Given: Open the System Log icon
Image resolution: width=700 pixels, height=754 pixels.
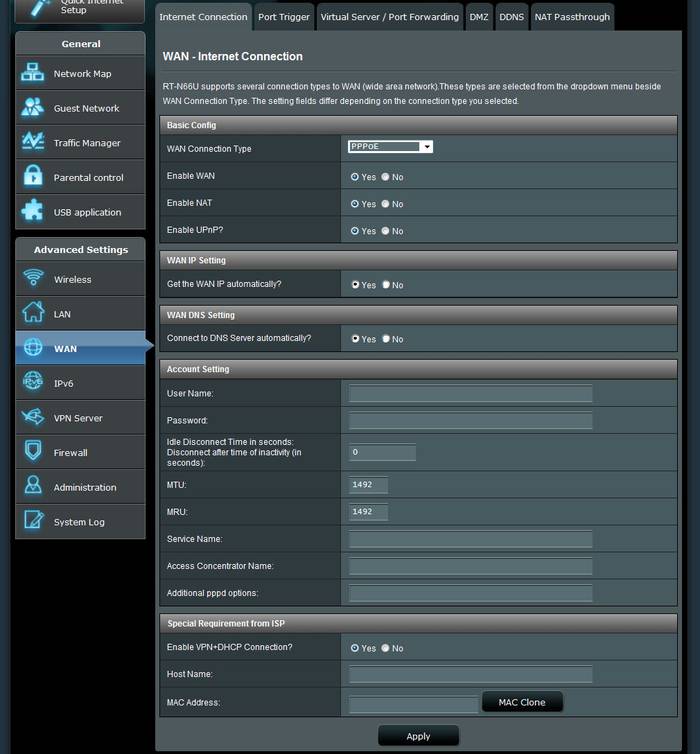Looking at the screenshot, I should pyautogui.click(x=33, y=521).
